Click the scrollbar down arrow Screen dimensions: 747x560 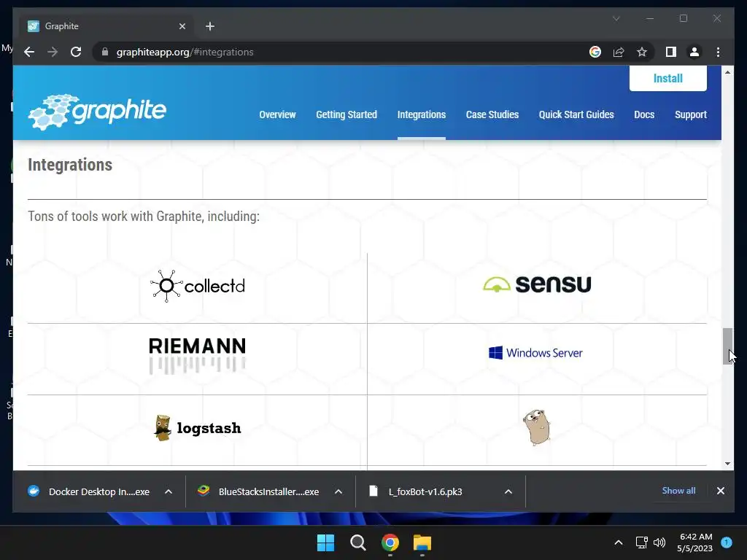pos(727,463)
